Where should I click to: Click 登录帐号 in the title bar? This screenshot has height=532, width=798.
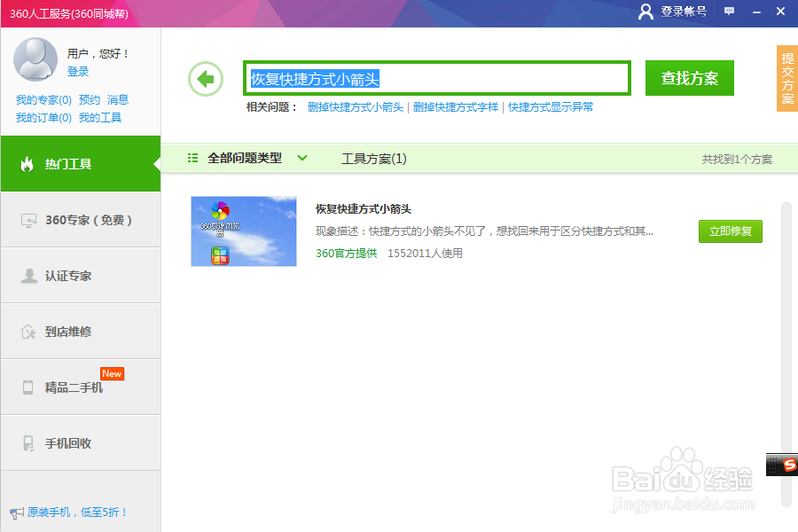(x=684, y=12)
